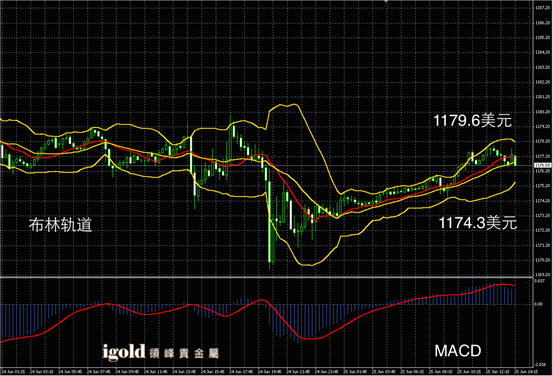Click the 1174.3美元 support label

click(x=478, y=223)
